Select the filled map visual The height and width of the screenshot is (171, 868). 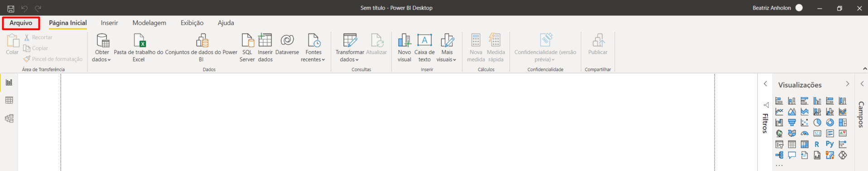(792, 133)
